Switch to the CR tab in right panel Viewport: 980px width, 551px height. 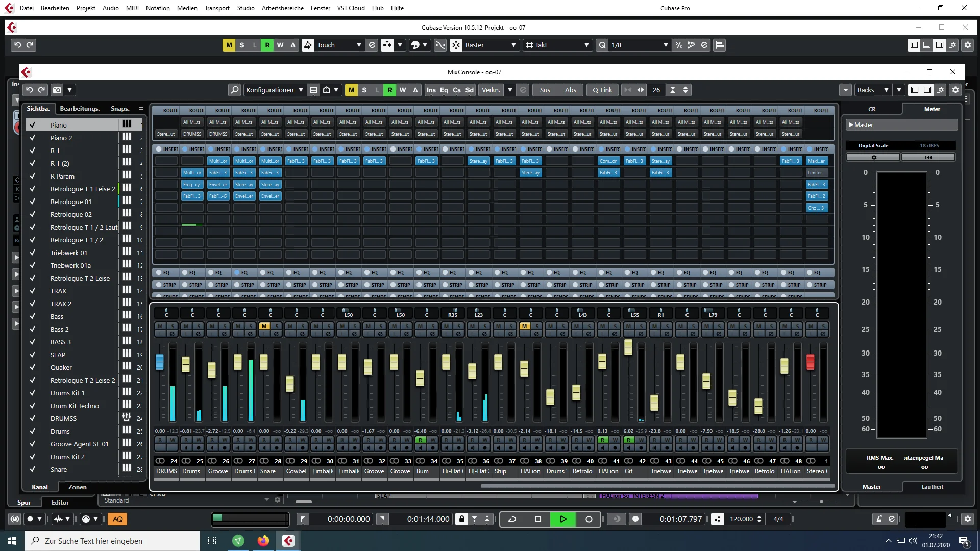872,109
